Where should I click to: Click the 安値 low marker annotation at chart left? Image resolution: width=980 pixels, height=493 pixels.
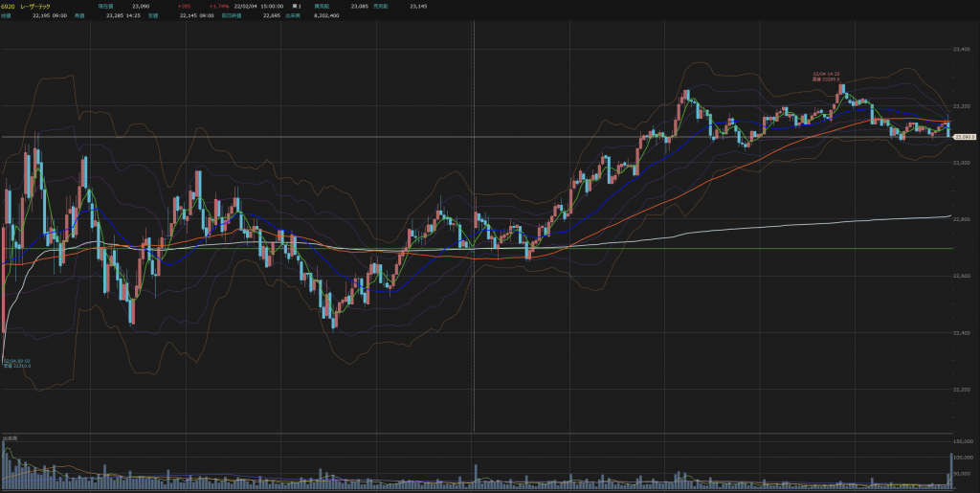pos(17,363)
